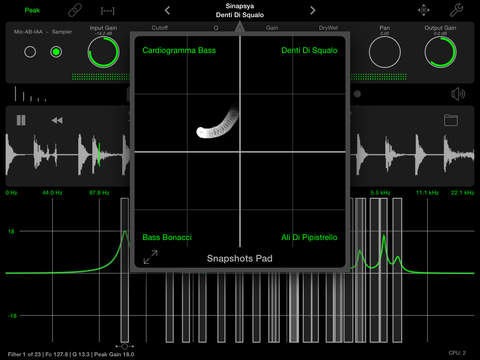Go to previous preset with left chevron
Image resolution: width=480 pixels, height=360 pixels.
point(167,11)
